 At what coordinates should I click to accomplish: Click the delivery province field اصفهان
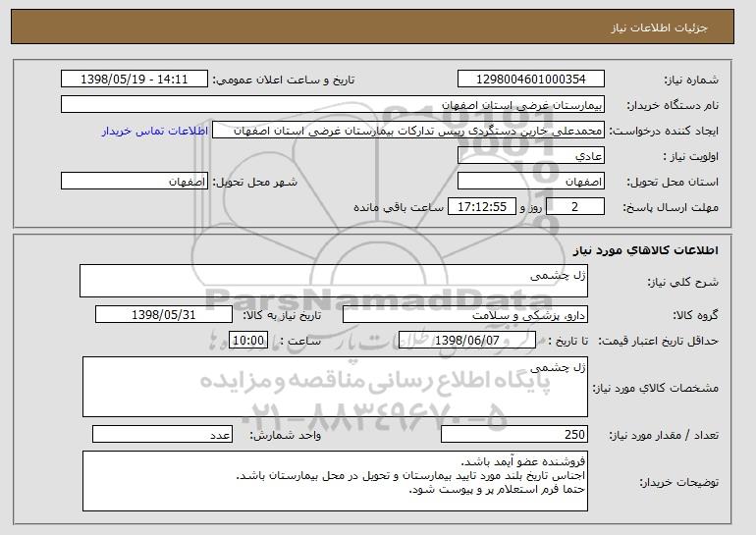[x=531, y=182]
